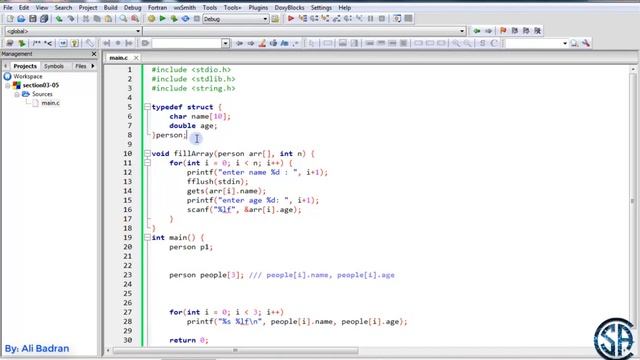Click the green Jump back arrow
640x360 pixels.
[476, 31]
